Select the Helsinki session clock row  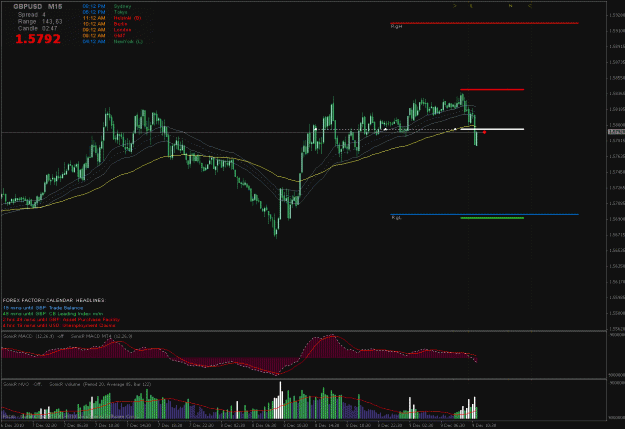pos(112,18)
